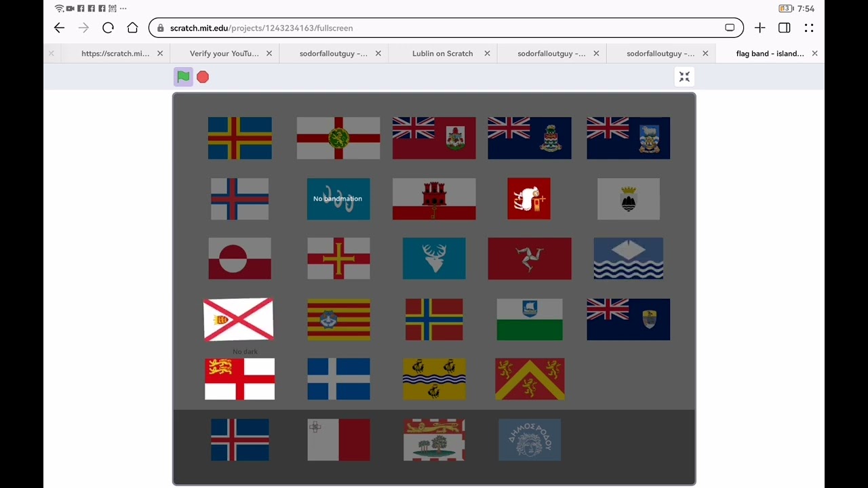Tap the Wi-Fi status icon
868x488 pixels.
(59, 9)
